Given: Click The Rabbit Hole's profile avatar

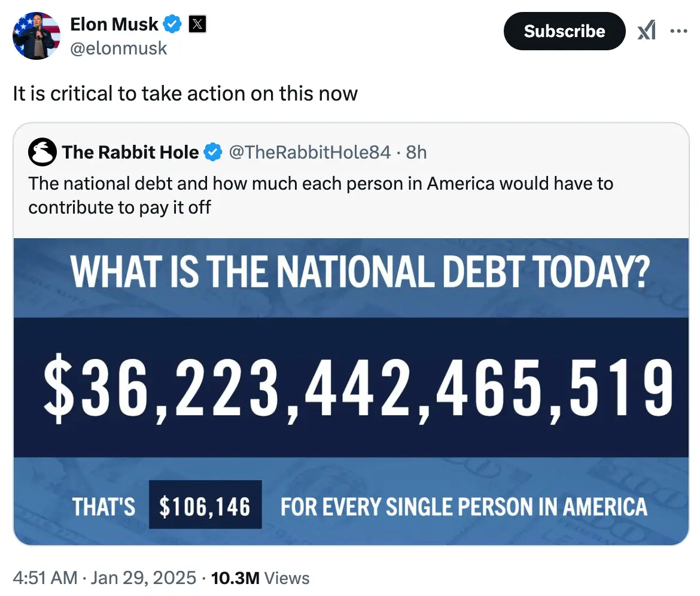Looking at the screenshot, I should click(x=42, y=152).
